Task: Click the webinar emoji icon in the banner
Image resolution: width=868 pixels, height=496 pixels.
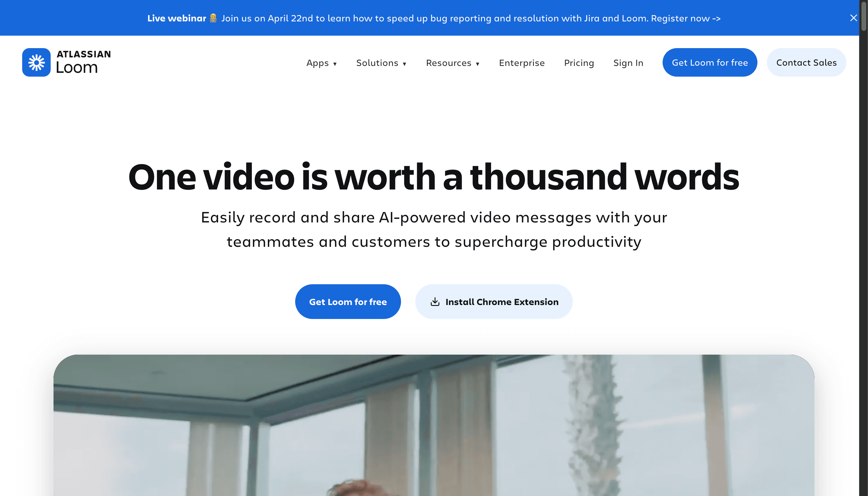Action: [x=213, y=18]
